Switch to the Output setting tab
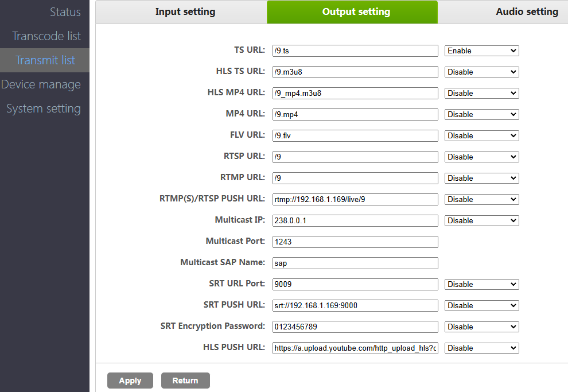The height and width of the screenshot is (392, 568). coord(352,12)
